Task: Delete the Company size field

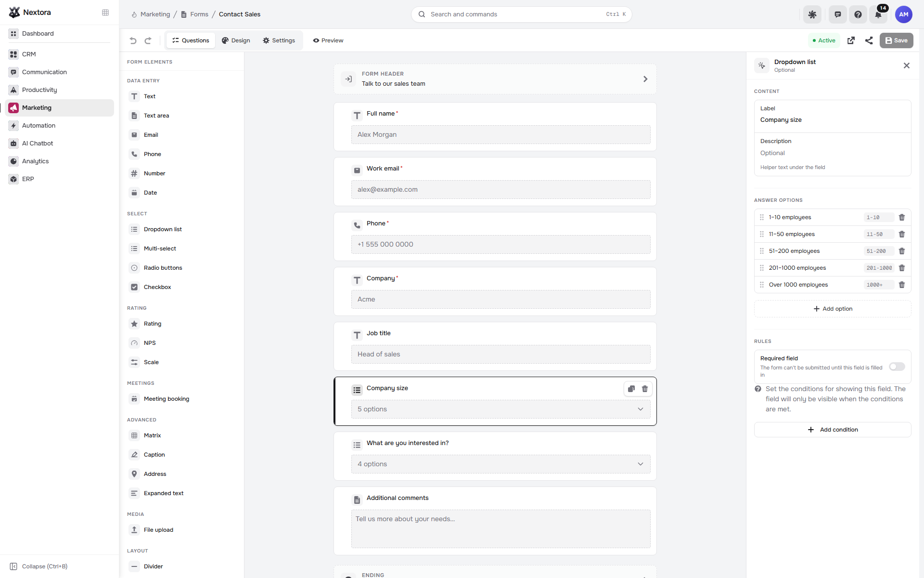Action: click(x=645, y=389)
